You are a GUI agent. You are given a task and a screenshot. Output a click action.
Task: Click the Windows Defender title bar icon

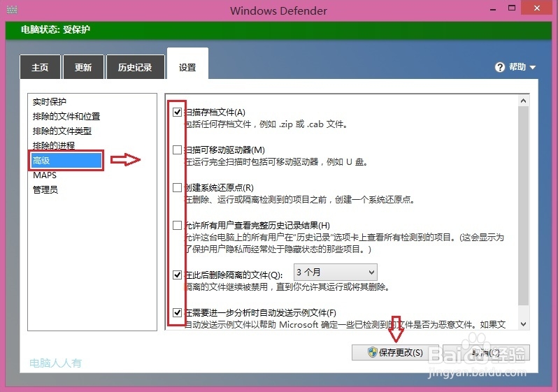[x=12, y=10]
